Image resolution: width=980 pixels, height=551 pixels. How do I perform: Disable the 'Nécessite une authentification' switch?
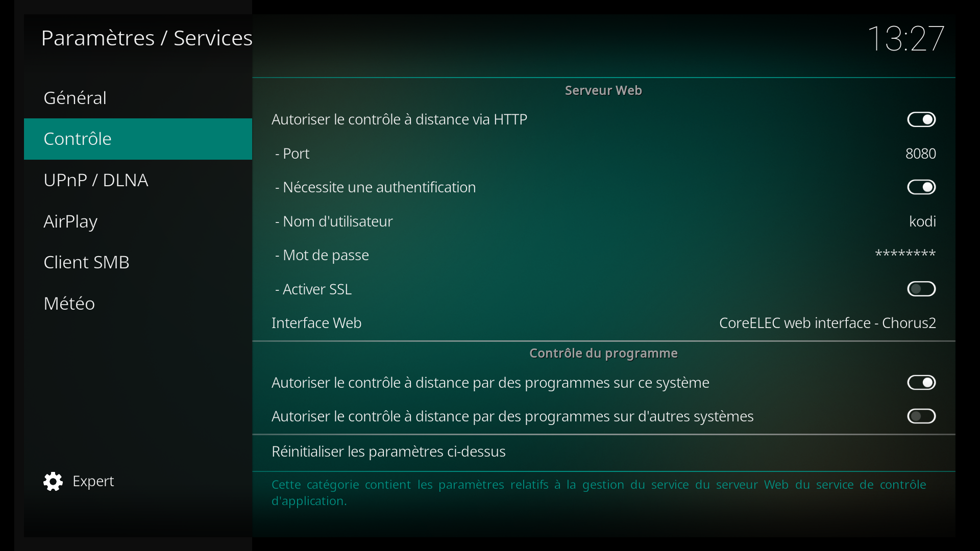921,187
